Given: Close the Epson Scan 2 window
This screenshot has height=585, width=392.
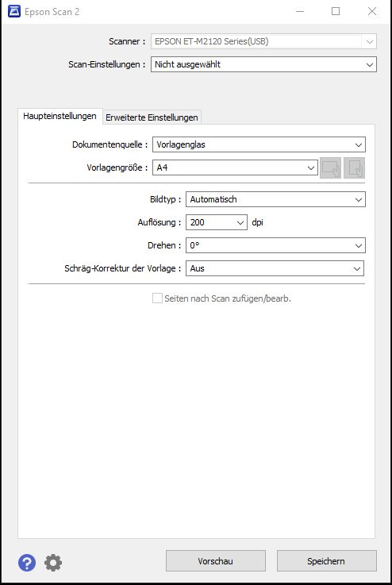Looking at the screenshot, I should [x=372, y=12].
